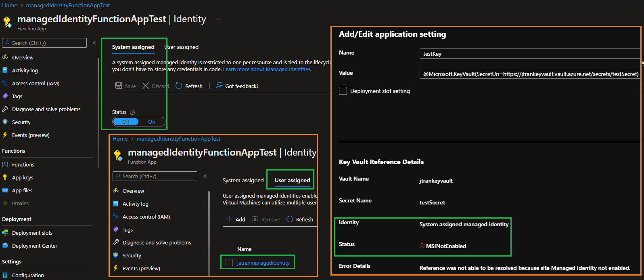Open managedIdentityFunctionAppTest in the top breadcrumb

pyautogui.click(x=68, y=6)
